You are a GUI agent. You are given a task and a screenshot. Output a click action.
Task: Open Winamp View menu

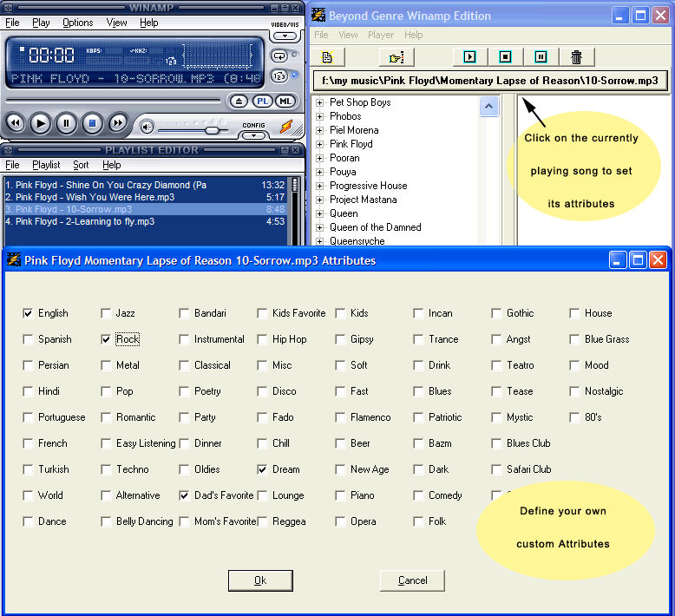point(116,23)
